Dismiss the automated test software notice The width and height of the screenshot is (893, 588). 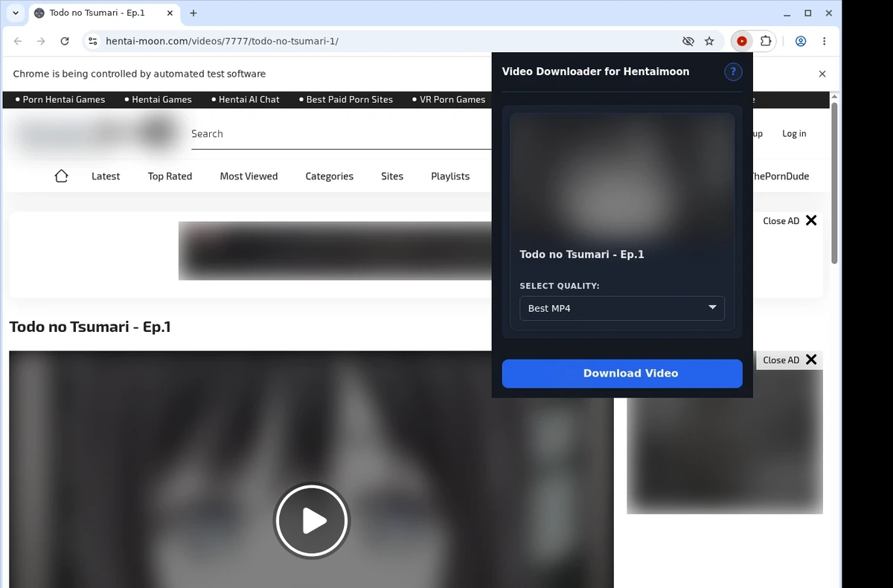click(822, 74)
